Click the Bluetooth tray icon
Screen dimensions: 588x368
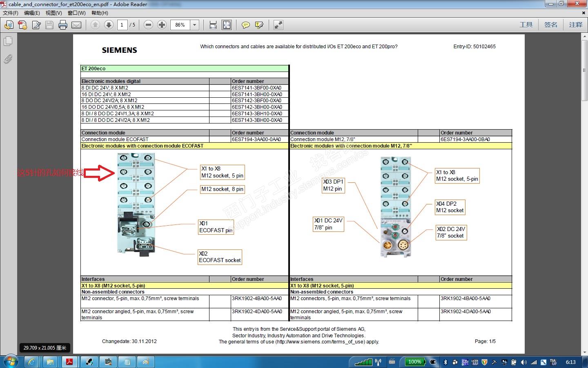point(445,362)
